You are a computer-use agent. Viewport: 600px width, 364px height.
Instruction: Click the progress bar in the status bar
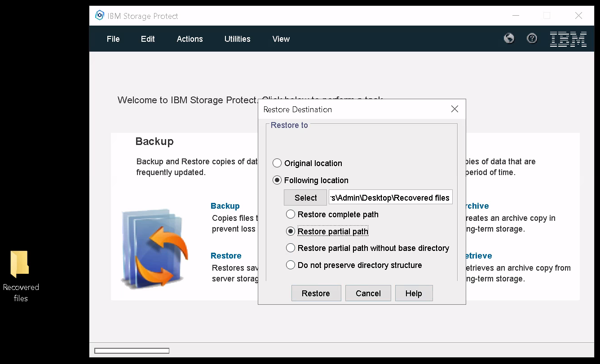(x=132, y=351)
